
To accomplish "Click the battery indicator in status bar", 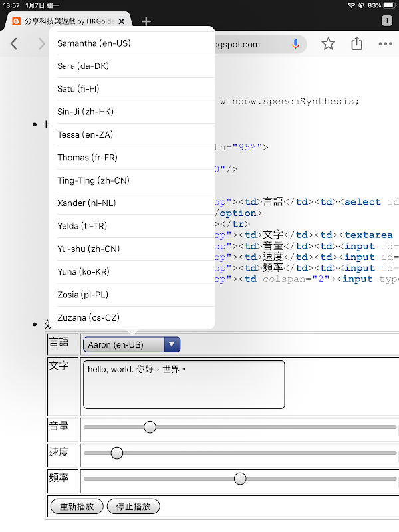I will [390, 5].
